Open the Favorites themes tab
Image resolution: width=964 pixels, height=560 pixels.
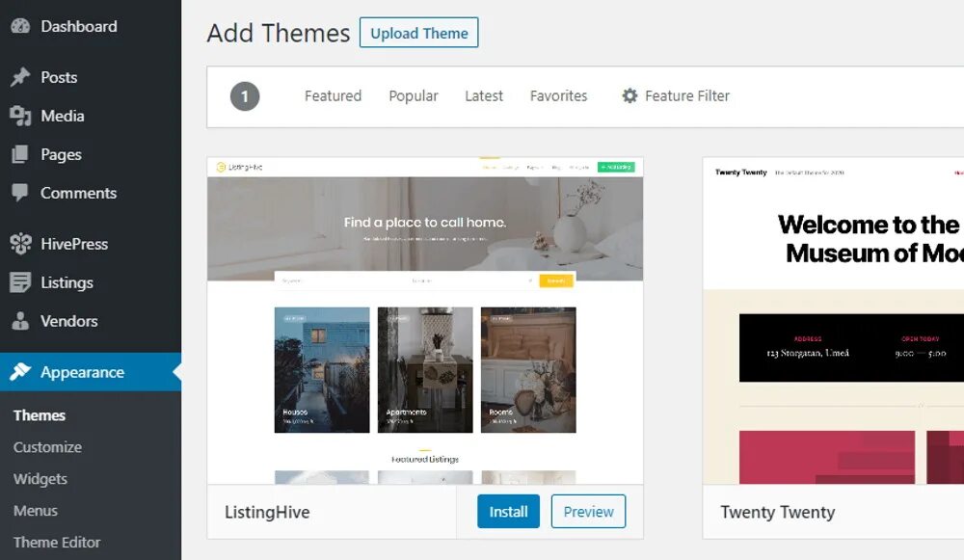[x=558, y=96]
